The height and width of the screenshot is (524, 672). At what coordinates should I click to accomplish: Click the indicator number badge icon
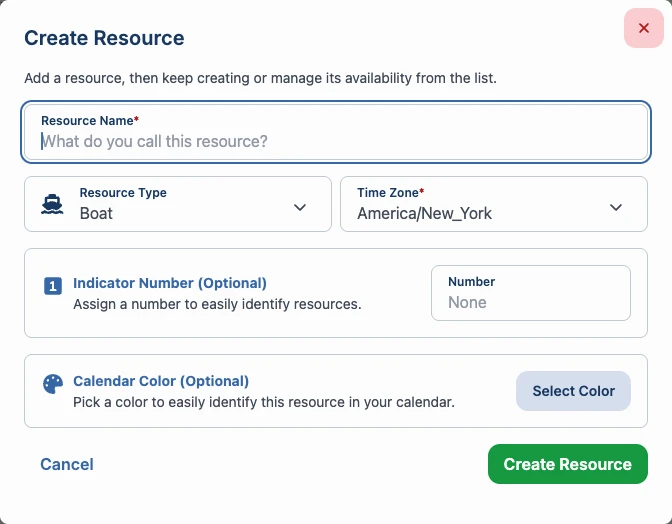coord(53,286)
